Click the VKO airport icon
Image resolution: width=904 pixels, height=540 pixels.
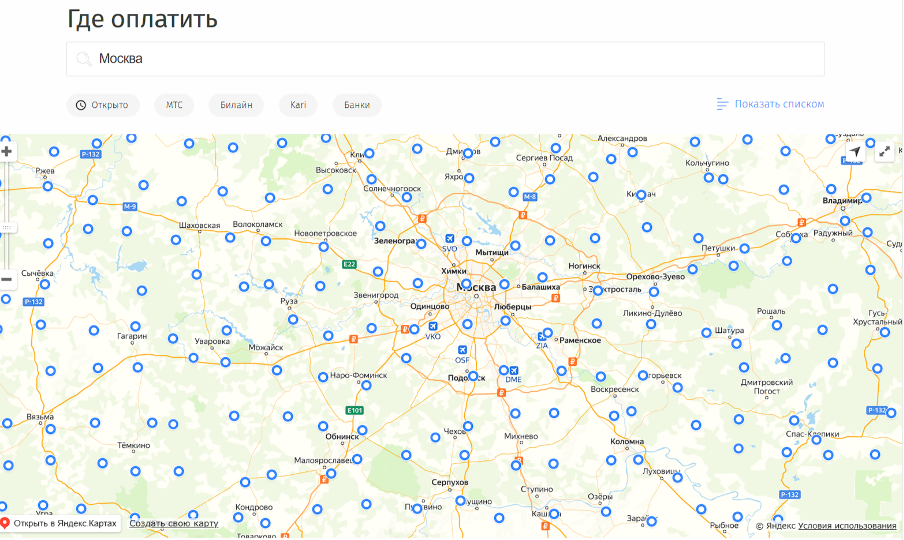(x=433, y=326)
